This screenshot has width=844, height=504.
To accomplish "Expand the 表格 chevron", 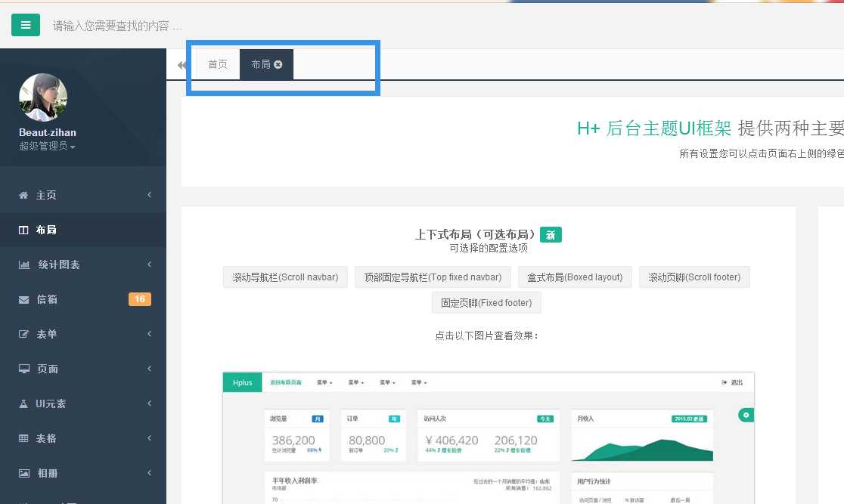I will click(149, 438).
